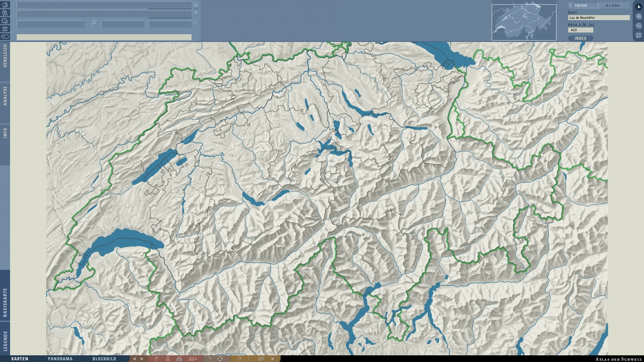Toggle the second theme row round button
The width and height of the screenshot is (644, 362).
[x=196, y=13]
